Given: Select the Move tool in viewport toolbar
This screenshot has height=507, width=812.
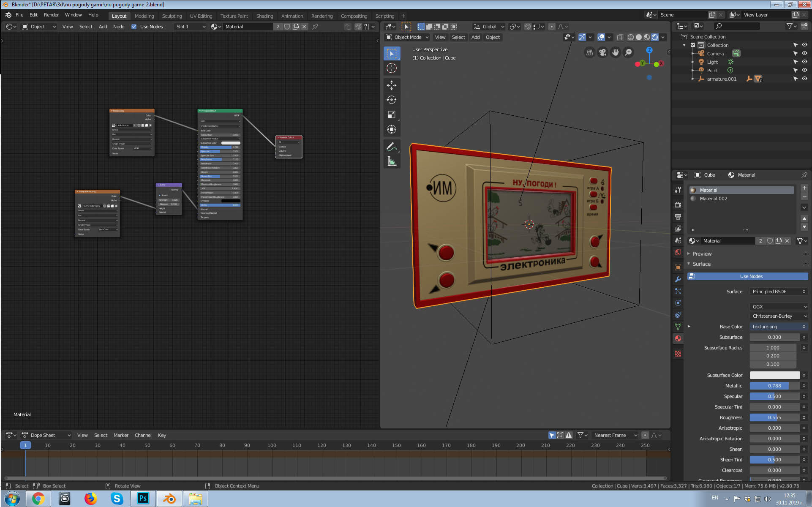Looking at the screenshot, I should coord(392,85).
